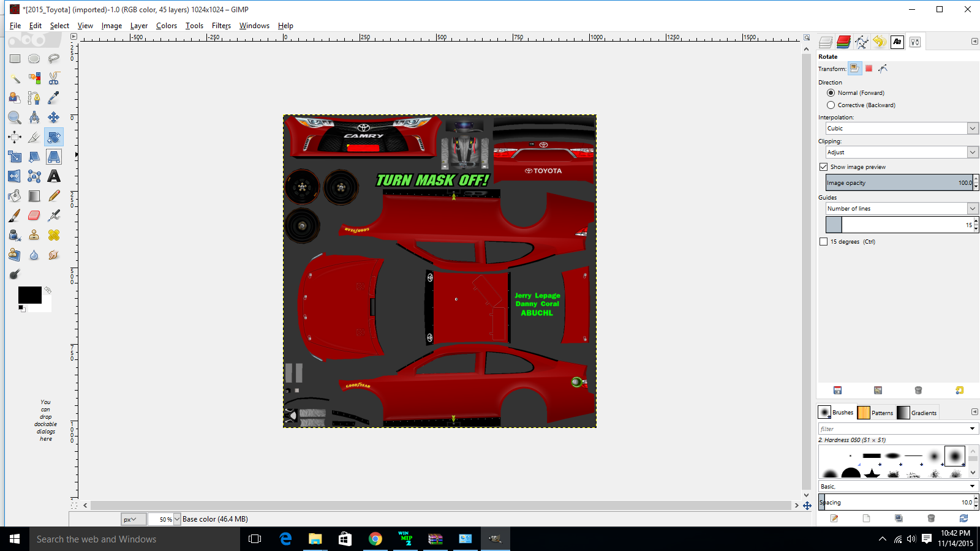This screenshot has height=551, width=980.
Task: Choose the Select by Color tool
Action: pyautogui.click(x=34, y=78)
